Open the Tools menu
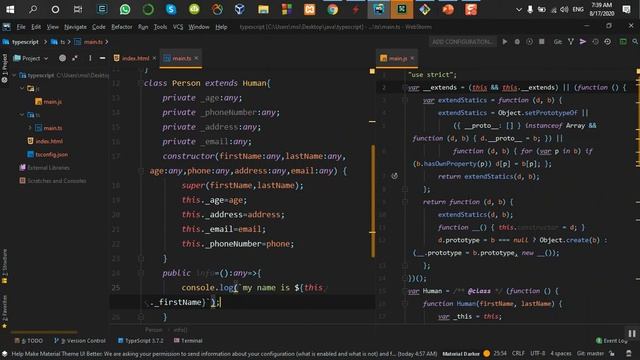Viewport: 640px width, 360px height. 160,27
